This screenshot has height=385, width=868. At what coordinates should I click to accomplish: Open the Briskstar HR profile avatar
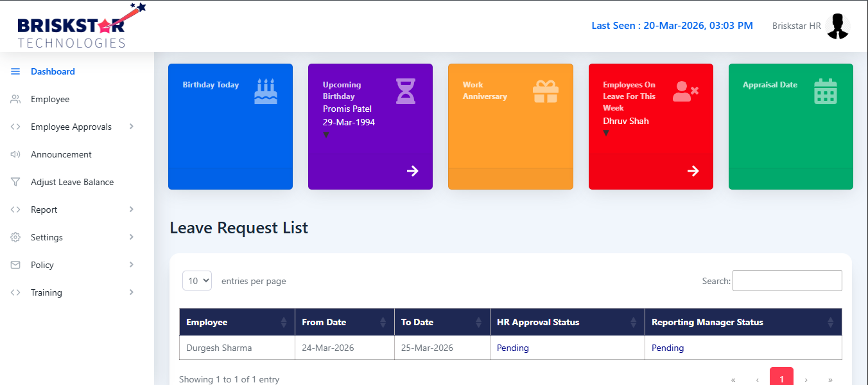click(x=837, y=26)
